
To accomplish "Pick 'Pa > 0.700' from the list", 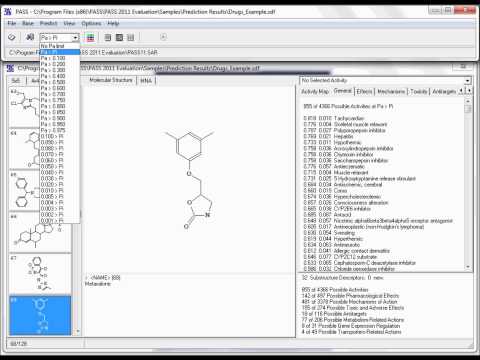I will (x=60, y=94).
